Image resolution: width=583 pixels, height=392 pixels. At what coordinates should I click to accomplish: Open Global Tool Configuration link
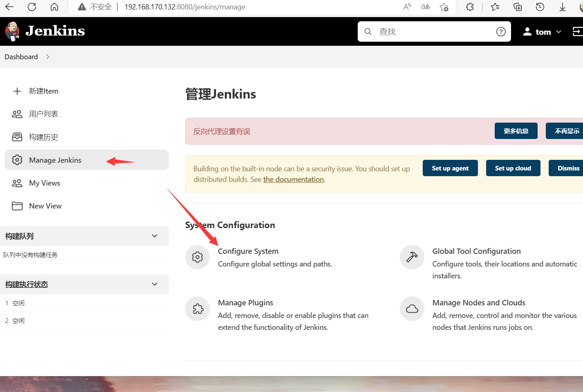476,251
